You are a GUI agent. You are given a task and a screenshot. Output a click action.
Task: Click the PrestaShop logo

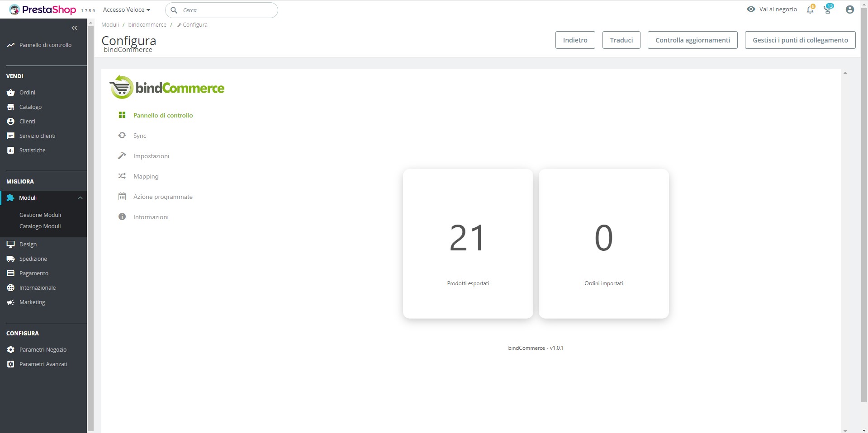43,9
